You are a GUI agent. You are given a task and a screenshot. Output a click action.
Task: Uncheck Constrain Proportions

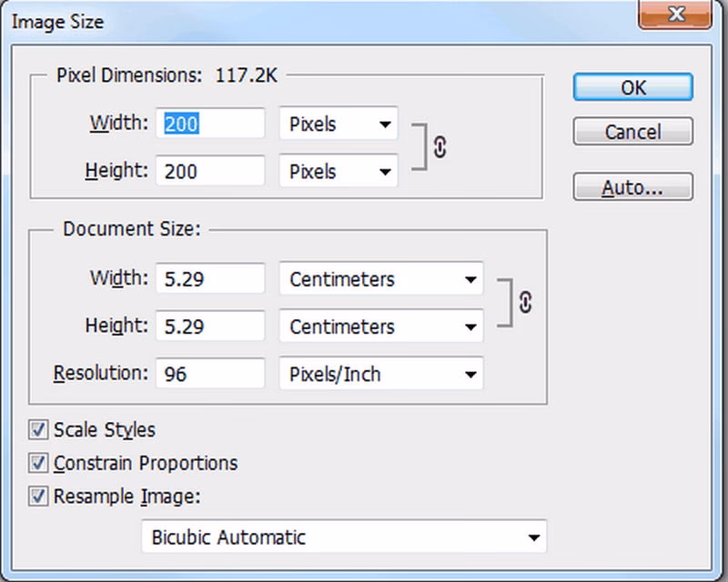coord(38,463)
